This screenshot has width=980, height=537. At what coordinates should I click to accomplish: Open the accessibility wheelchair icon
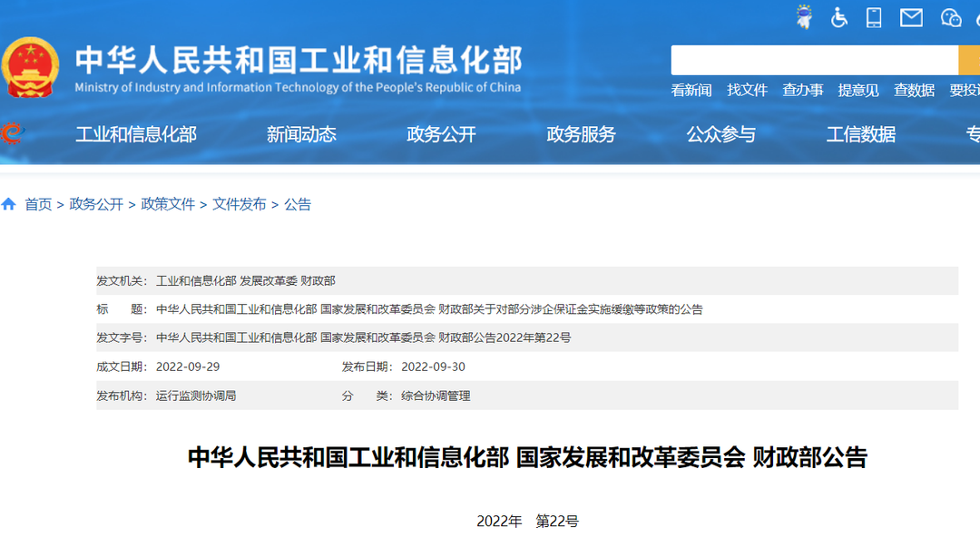tap(839, 16)
